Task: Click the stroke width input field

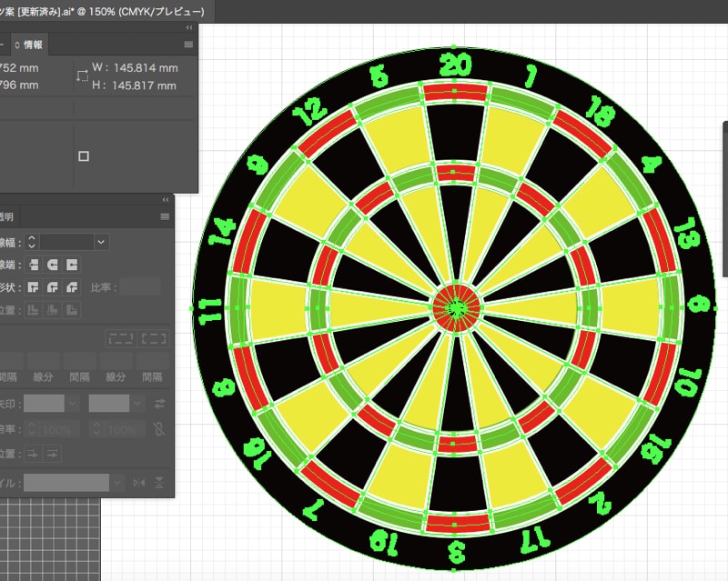Action: (x=66, y=242)
